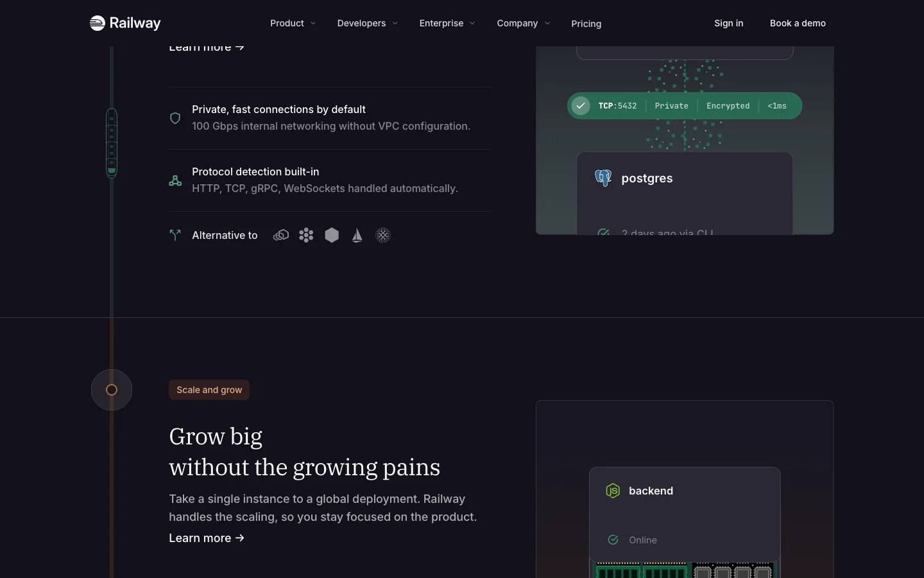Click the fork icon beside Alternative to
The width and height of the screenshot is (924, 578).
175,235
